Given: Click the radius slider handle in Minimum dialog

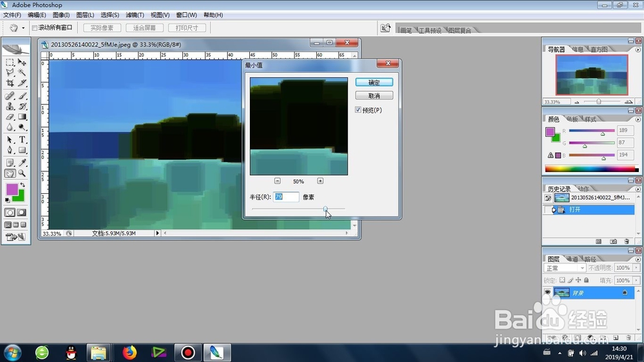Looking at the screenshot, I should (325, 209).
